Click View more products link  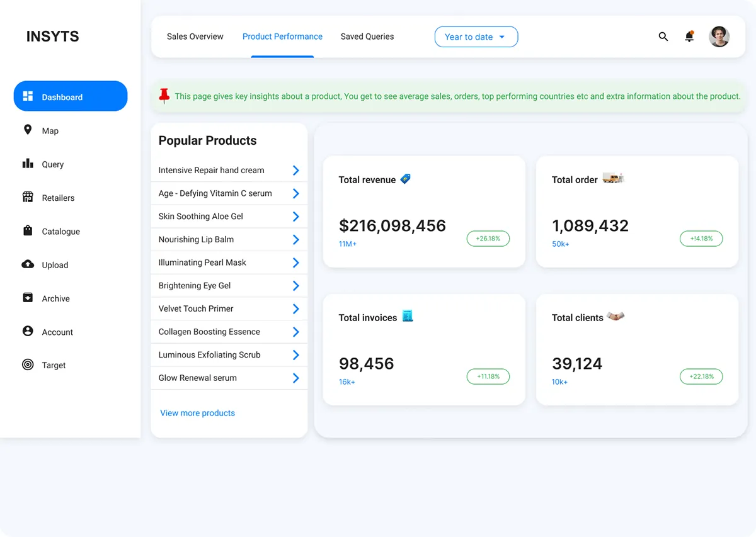coord(197,413)
